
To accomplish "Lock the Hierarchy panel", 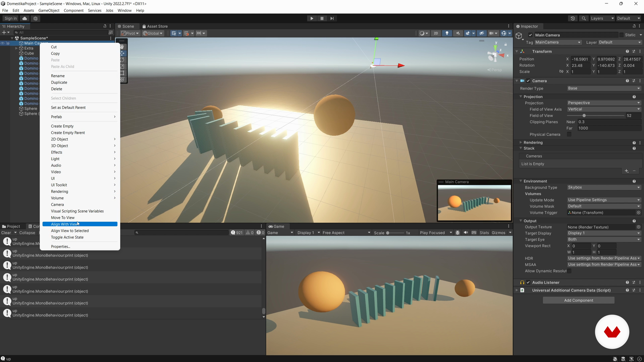I will tap(105, 26).
